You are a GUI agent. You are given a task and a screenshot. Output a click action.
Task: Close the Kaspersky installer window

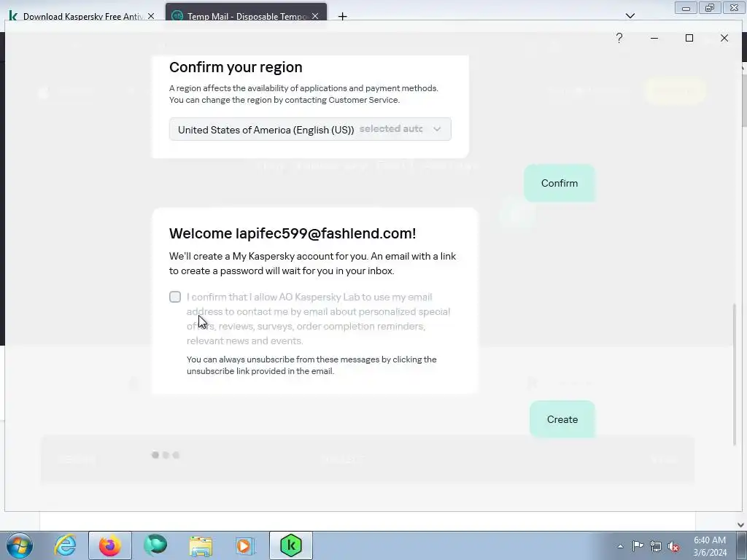tap(724, 38)
